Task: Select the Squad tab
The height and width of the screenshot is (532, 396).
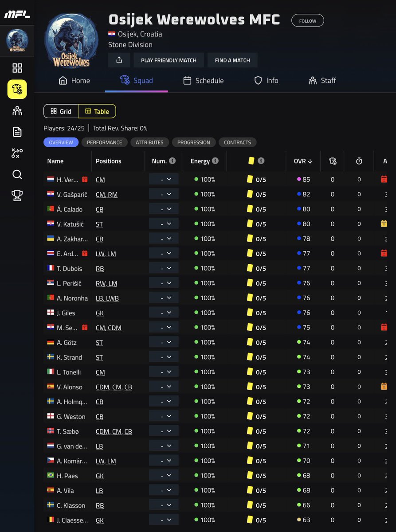Action: pyautogui.click(x=137, y=81)
